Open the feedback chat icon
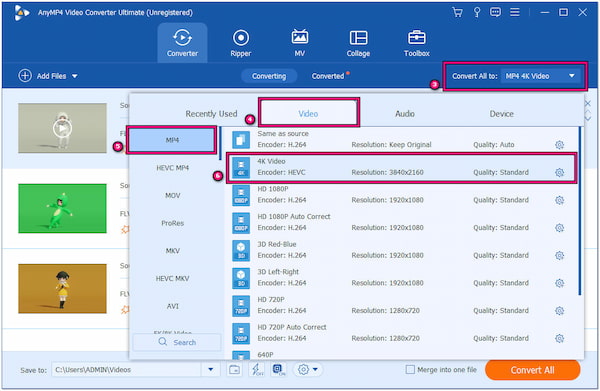The width and height of the screenshot is (600, 391). (495, 12)
